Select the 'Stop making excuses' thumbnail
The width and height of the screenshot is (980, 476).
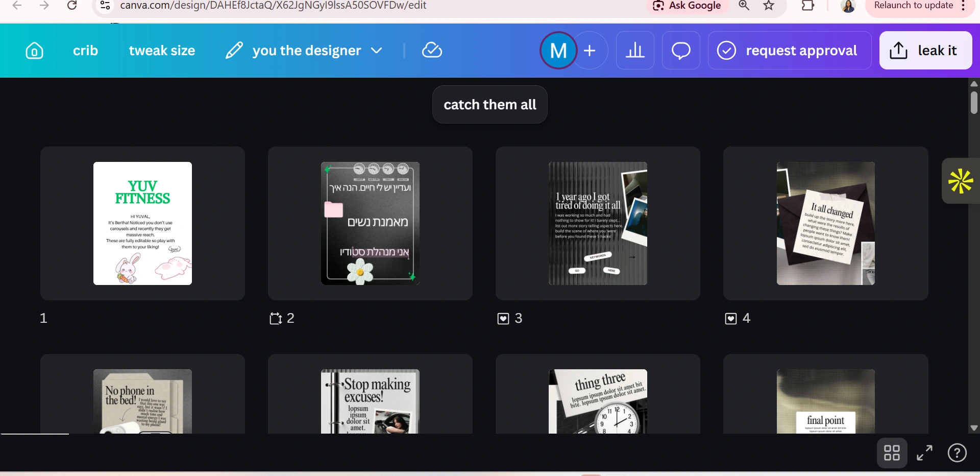[x=370, y=401]
